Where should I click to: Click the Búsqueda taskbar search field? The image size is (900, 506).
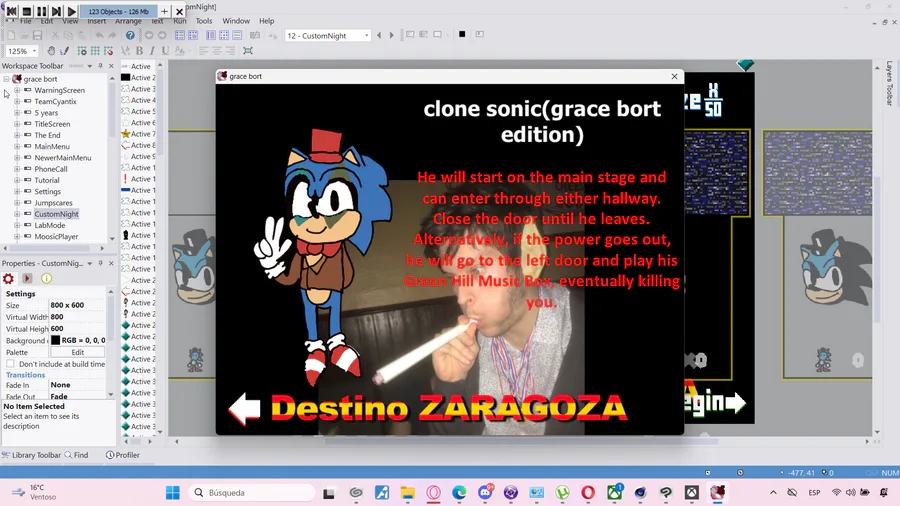(x=252, y=492)
